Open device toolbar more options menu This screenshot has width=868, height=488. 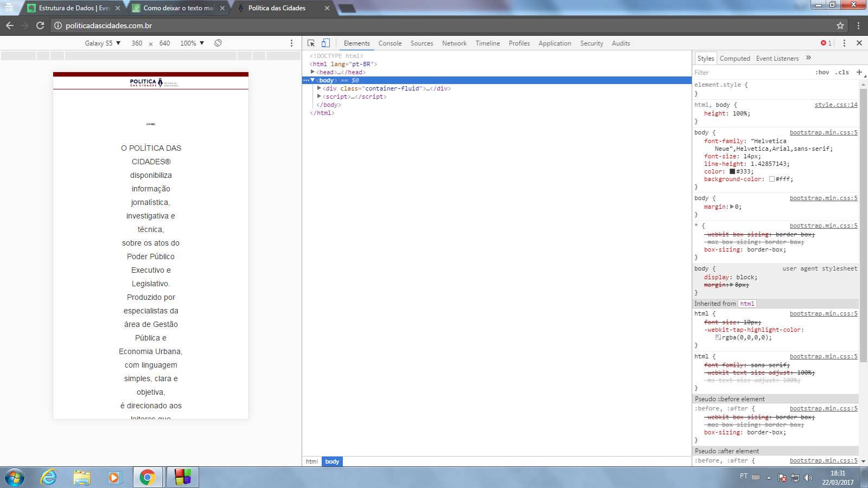[x=291, y=43]
